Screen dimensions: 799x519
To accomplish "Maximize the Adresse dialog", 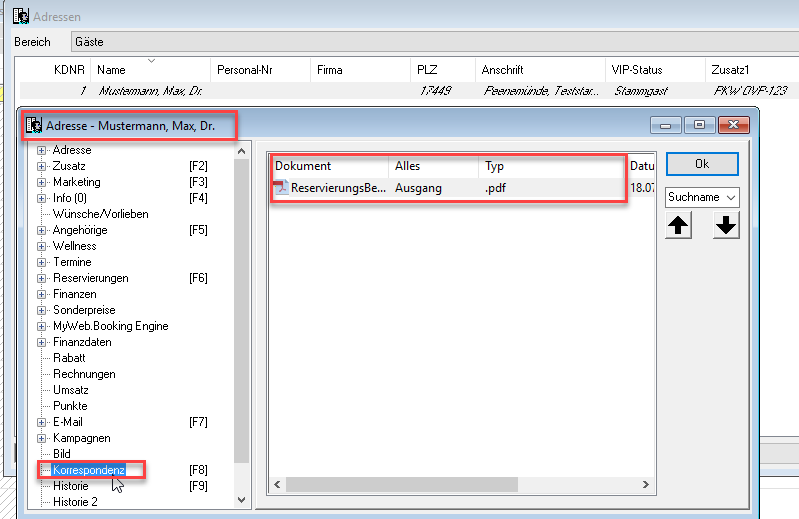I will click(699, 125).
